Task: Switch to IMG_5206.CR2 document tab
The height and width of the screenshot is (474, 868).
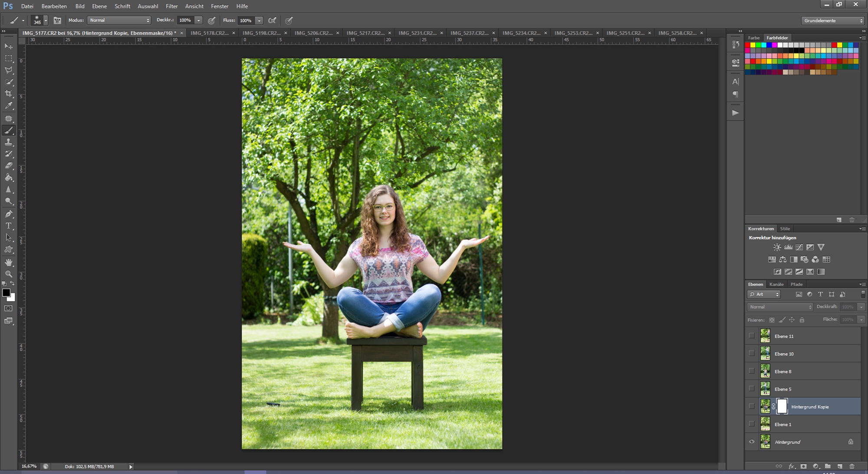Action: tap(313, 33)
